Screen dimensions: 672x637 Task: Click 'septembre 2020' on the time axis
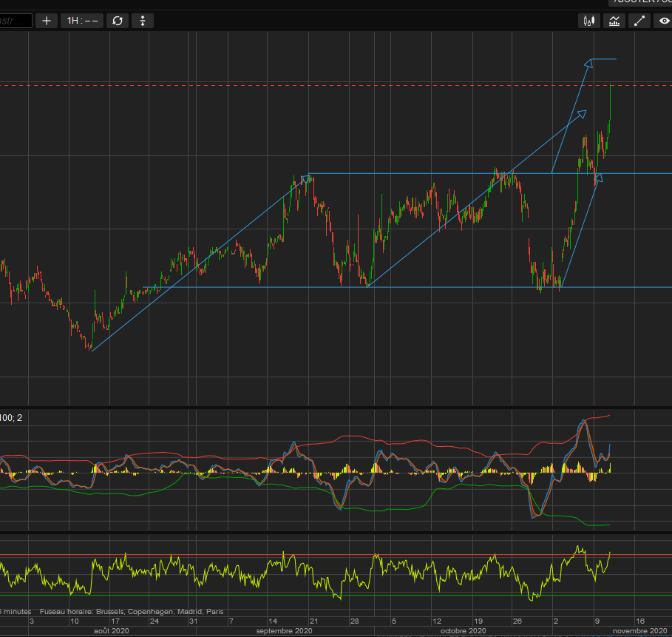click(x=284, y=631)
